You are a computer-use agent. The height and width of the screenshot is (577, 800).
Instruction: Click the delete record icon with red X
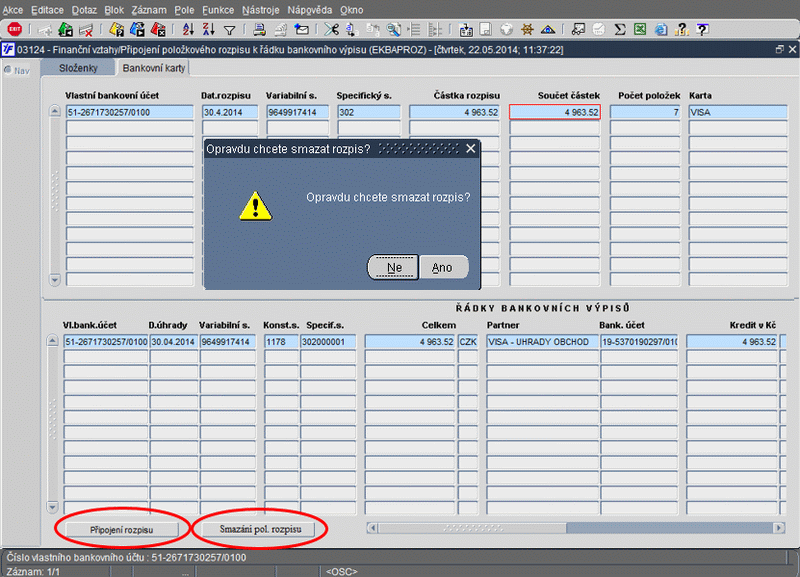tap(86, 30)
